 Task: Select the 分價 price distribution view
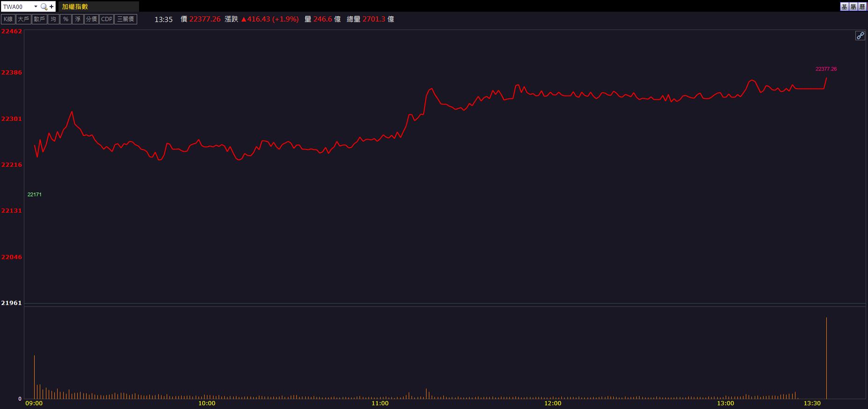[x=91, y=19]
